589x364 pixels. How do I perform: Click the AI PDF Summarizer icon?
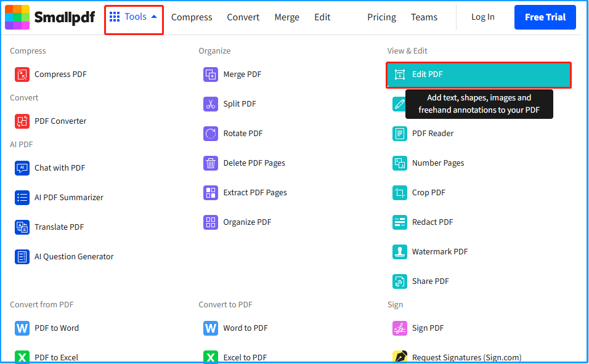(x=22, y=197)
